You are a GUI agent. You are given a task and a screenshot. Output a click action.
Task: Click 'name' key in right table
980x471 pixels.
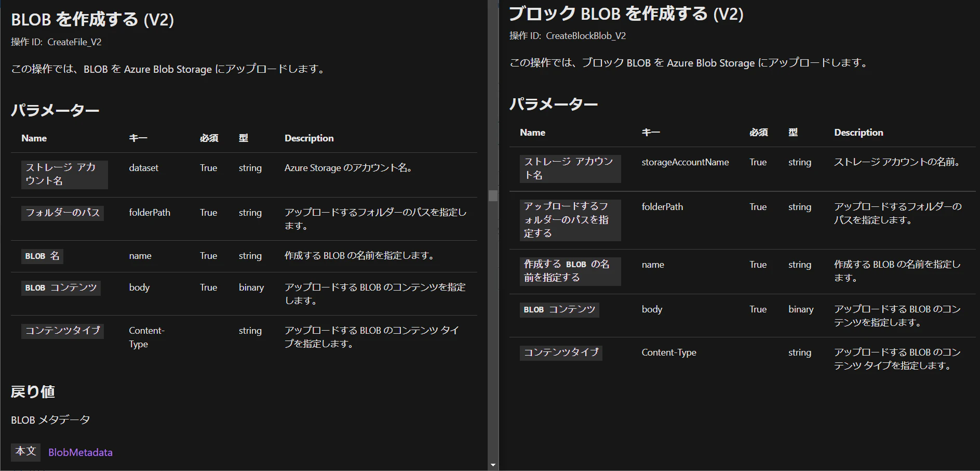tap(653, 265)
